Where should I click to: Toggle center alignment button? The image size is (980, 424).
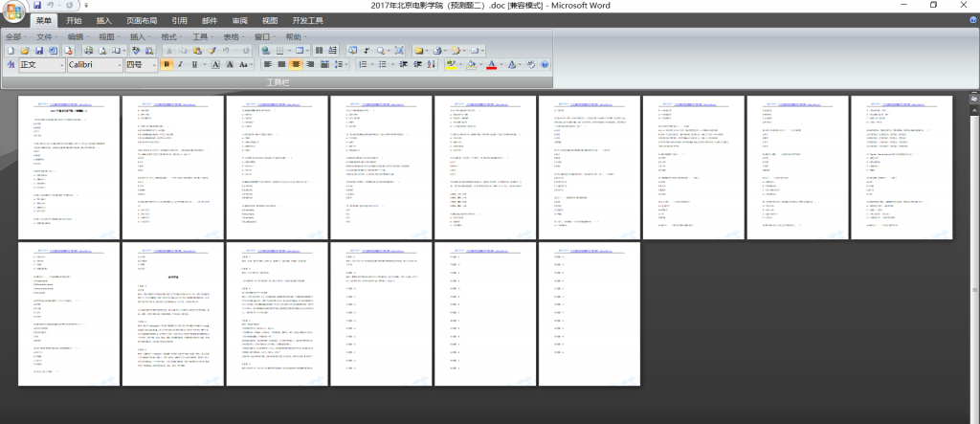point(296,64)
